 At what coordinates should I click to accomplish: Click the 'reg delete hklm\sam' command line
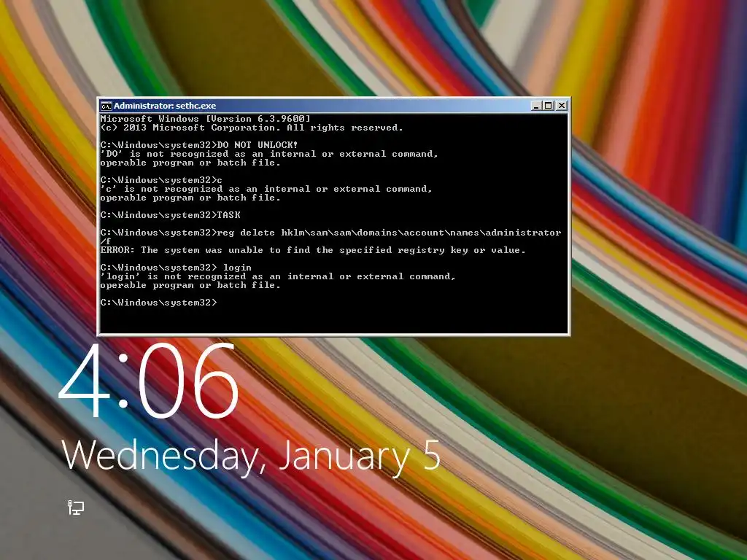[330, 233]
